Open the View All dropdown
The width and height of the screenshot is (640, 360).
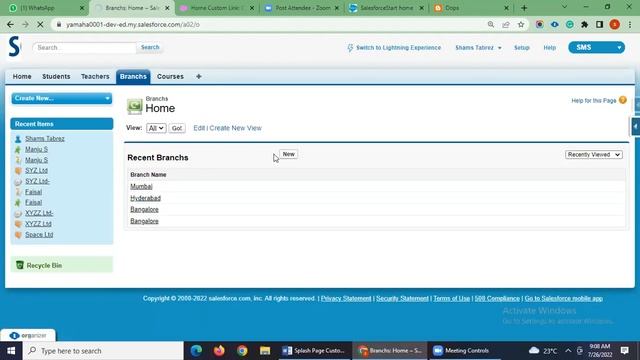point(156,128)
